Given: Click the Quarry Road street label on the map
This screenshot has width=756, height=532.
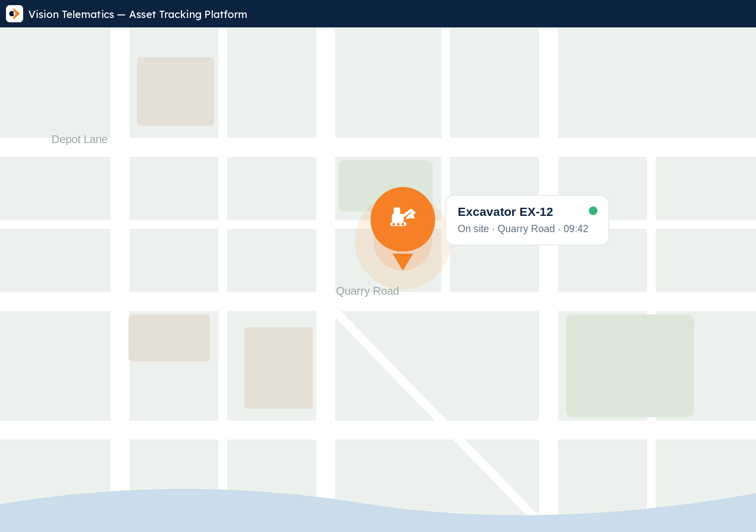Looking at the screenshot, I should tap(367, 291).
